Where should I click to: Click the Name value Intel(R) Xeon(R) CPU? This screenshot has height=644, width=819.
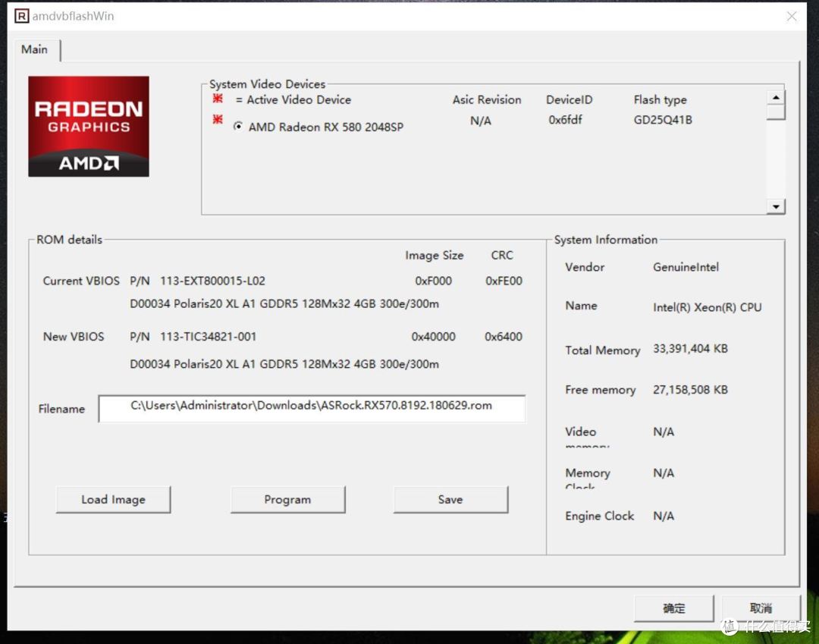(x=708, y=308)
